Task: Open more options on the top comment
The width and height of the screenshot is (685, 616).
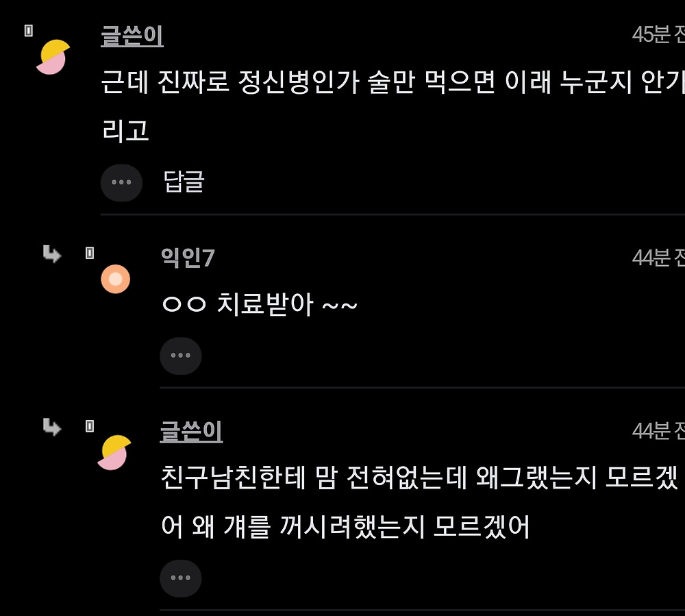Action: tap(121, 182)
